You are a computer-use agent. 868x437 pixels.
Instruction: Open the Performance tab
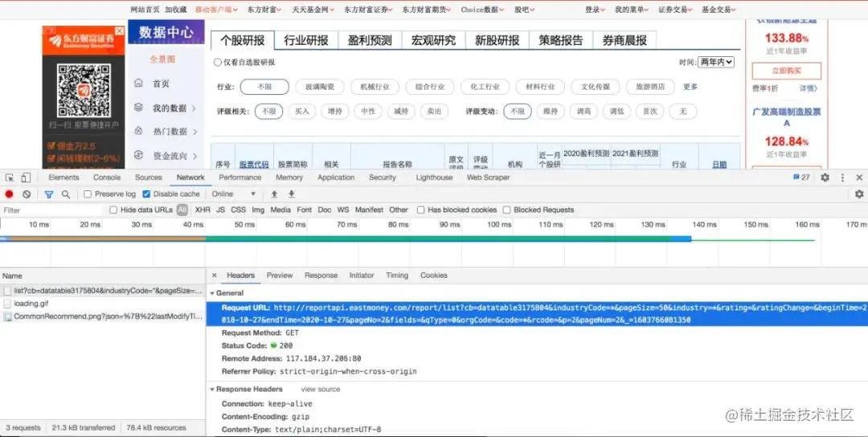[x=240, y=178]
